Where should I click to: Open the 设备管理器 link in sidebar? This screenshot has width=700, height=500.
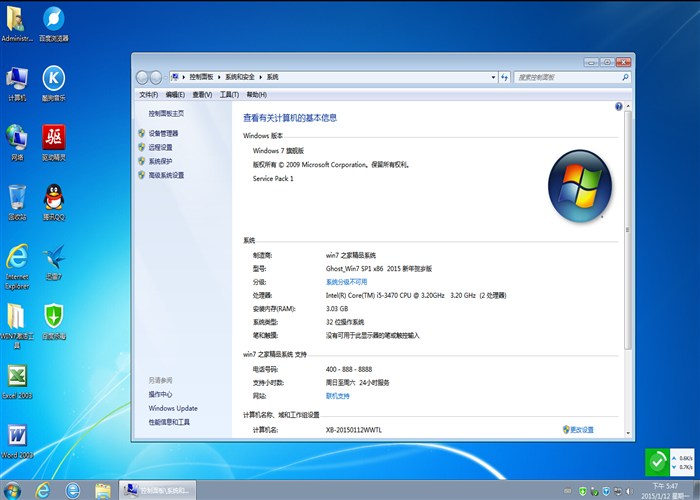click(163, 133)
